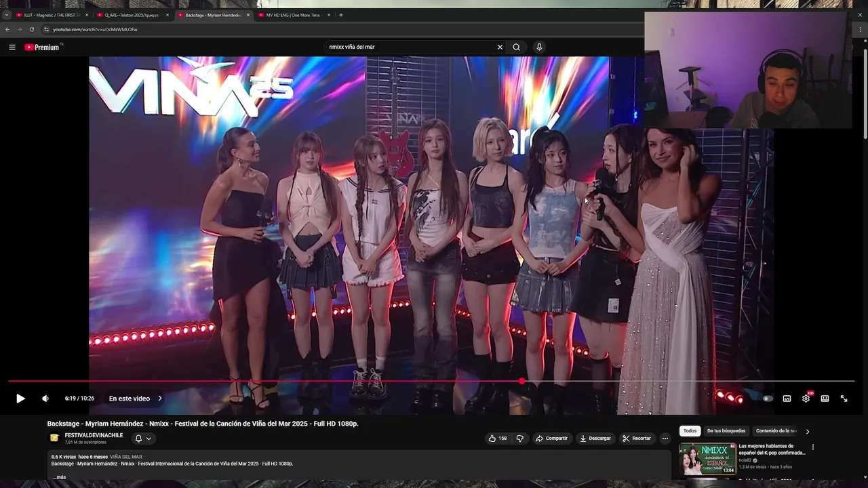
Task: Click the 'hola82' channel name
Action: pos(745,460)
